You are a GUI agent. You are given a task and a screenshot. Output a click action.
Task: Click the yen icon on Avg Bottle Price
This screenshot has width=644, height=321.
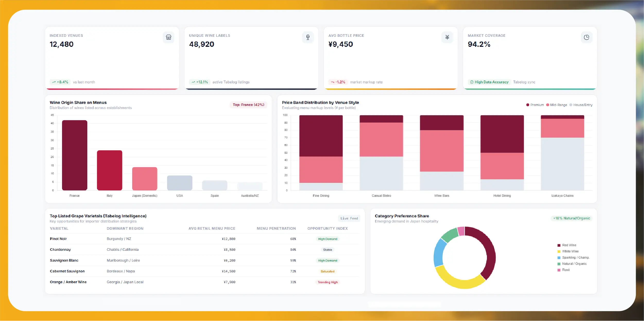pyautogui.click(x=447, y=37)
